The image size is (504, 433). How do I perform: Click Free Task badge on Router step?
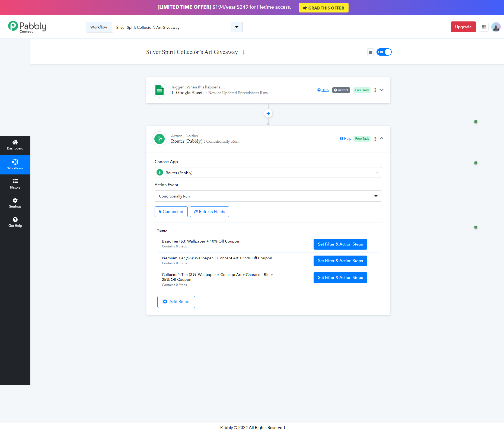point(362,139)
